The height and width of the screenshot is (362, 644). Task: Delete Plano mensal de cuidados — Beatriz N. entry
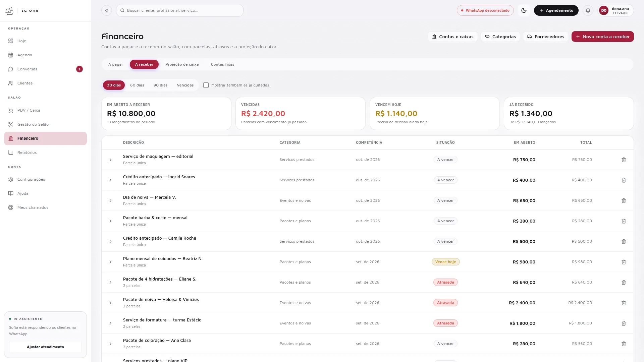coord(624,262)
